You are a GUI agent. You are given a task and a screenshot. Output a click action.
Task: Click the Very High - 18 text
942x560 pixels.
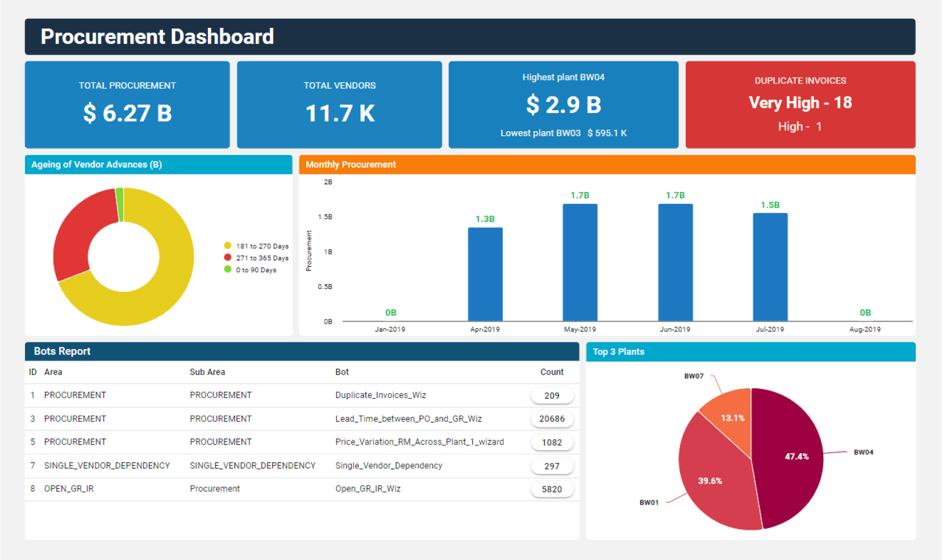801,103
